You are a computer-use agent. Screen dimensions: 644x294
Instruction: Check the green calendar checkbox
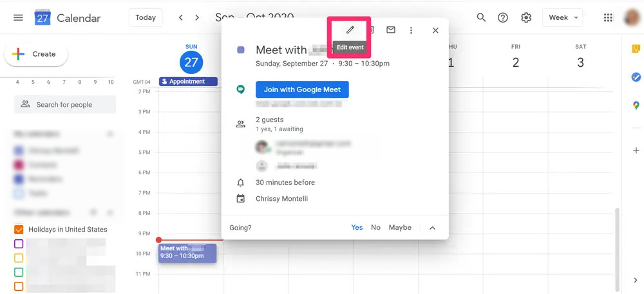pyautogui.click(x=19, y=272)
